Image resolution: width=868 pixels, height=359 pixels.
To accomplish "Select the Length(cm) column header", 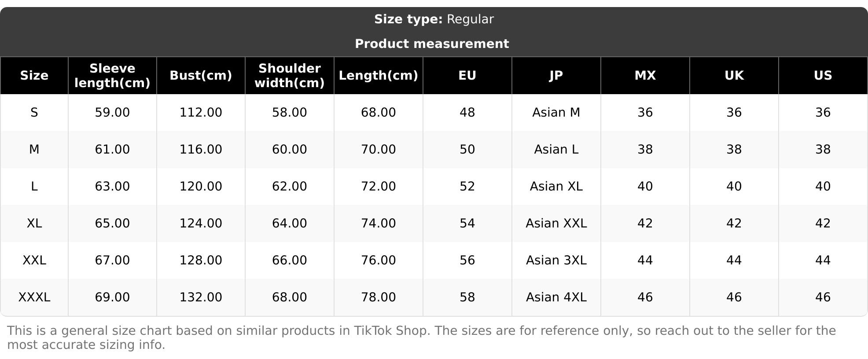I will [x=378, y=76].
